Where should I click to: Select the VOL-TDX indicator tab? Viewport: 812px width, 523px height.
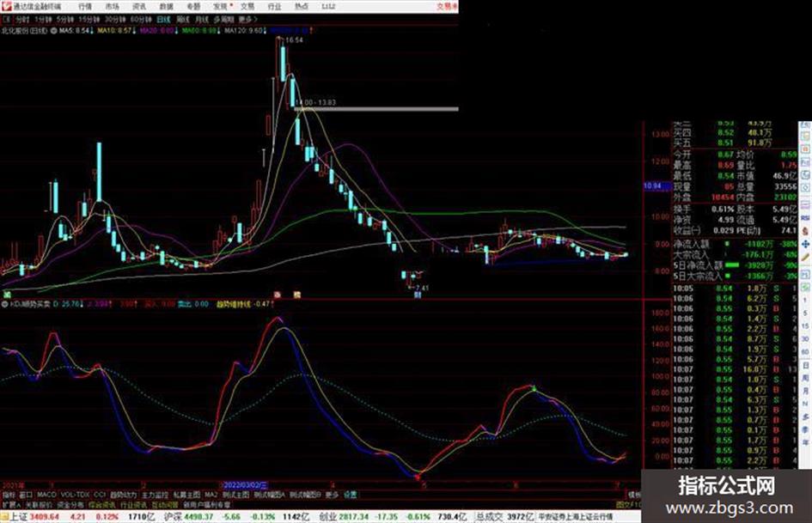76,495
